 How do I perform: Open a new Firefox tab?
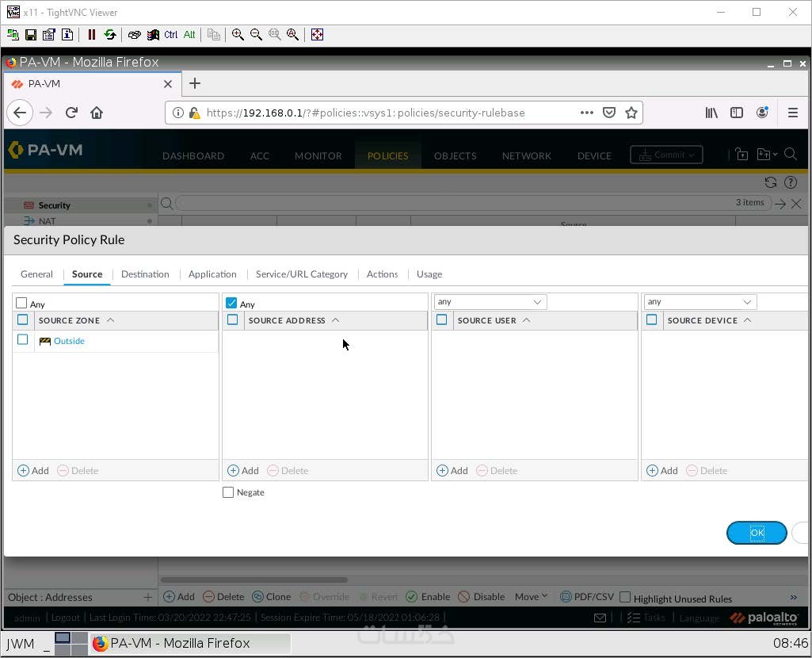click(195, 83)
